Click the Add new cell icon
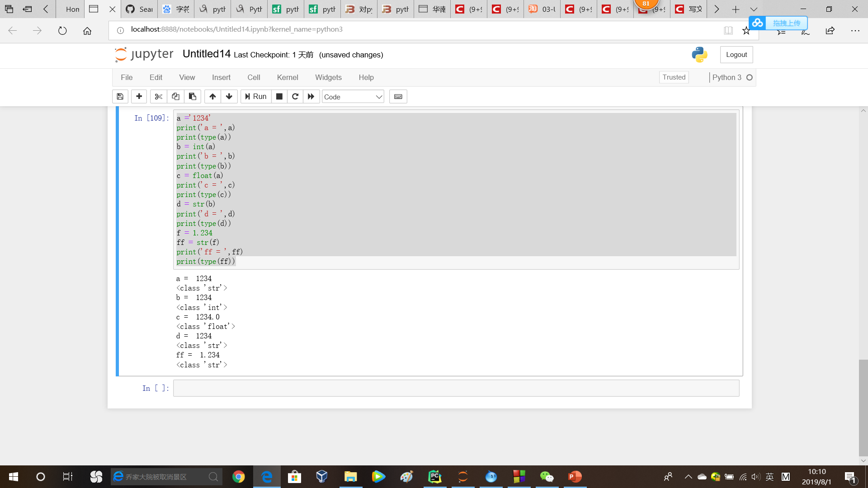The image size is (868, 488). 138,96
